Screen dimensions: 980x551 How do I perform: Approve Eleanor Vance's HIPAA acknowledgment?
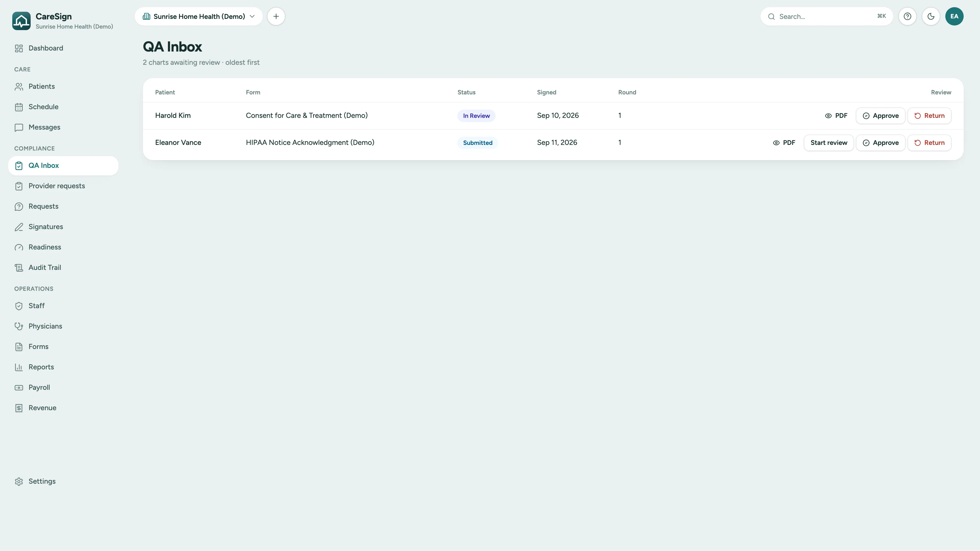(880, 143)
